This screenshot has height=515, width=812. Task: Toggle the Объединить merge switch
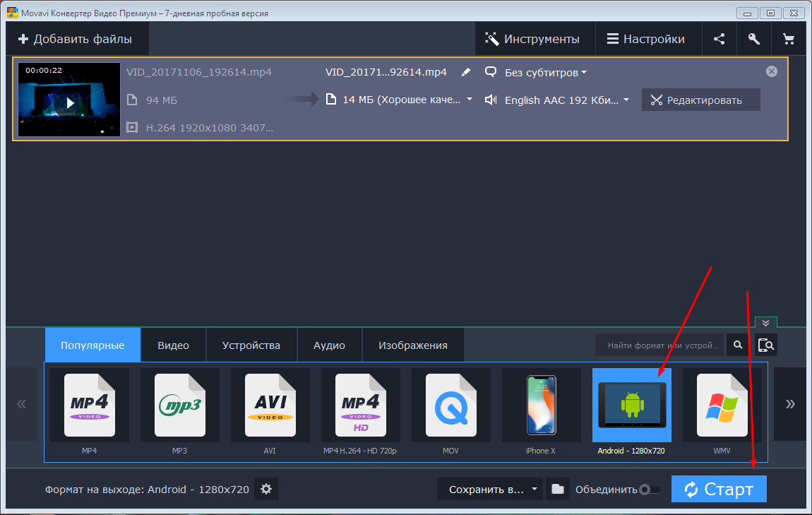(x=649, y=490)
